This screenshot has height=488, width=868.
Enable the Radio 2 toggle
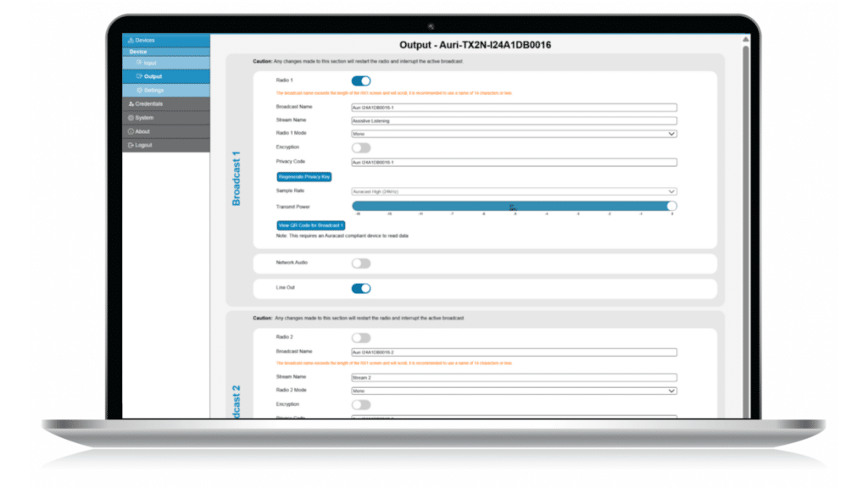point(361,338)
